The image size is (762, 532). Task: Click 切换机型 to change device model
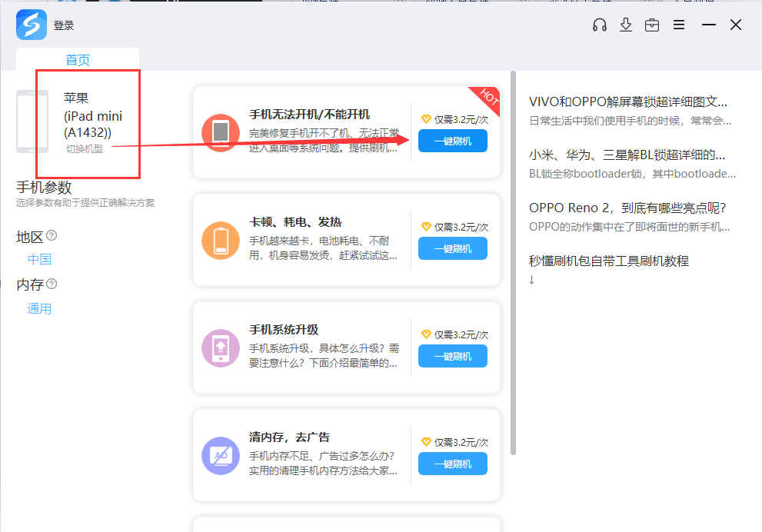click(85, 148)
